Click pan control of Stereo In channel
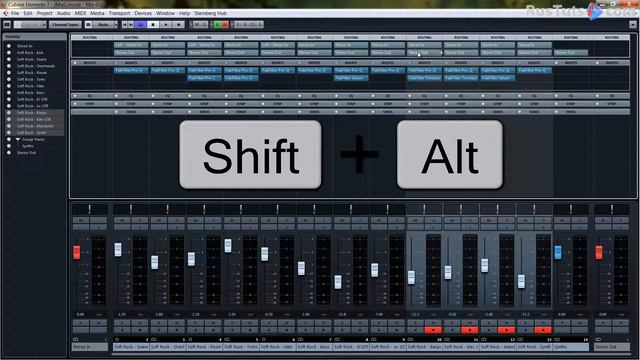Screen dimensions: 640x360 [x=89, y=209]
